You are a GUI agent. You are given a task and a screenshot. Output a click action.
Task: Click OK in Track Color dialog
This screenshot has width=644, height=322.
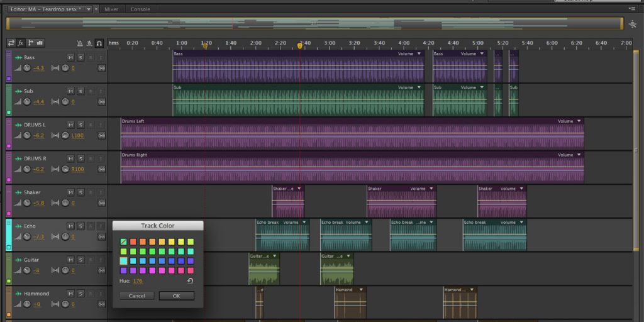(176, 296)
